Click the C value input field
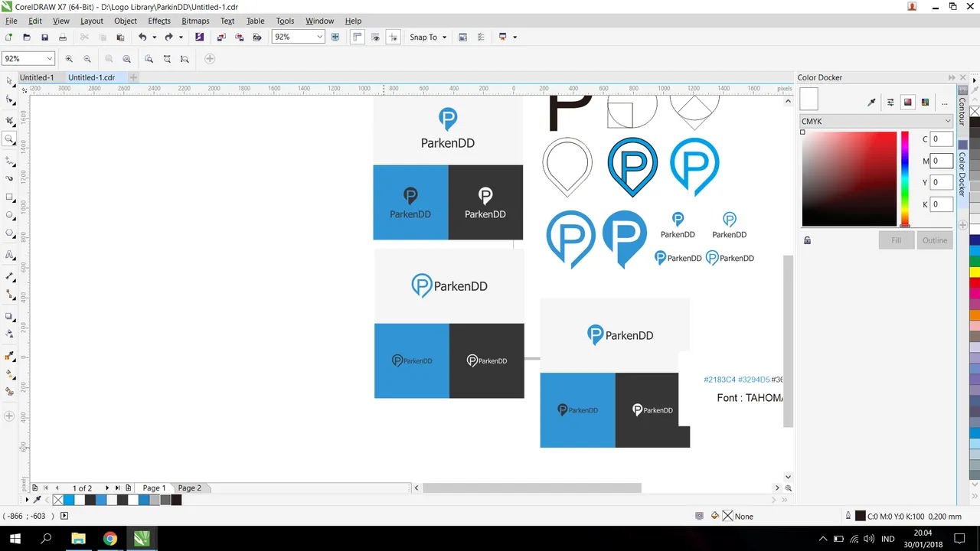Viewport: 980px width, 551px height. 942,139
